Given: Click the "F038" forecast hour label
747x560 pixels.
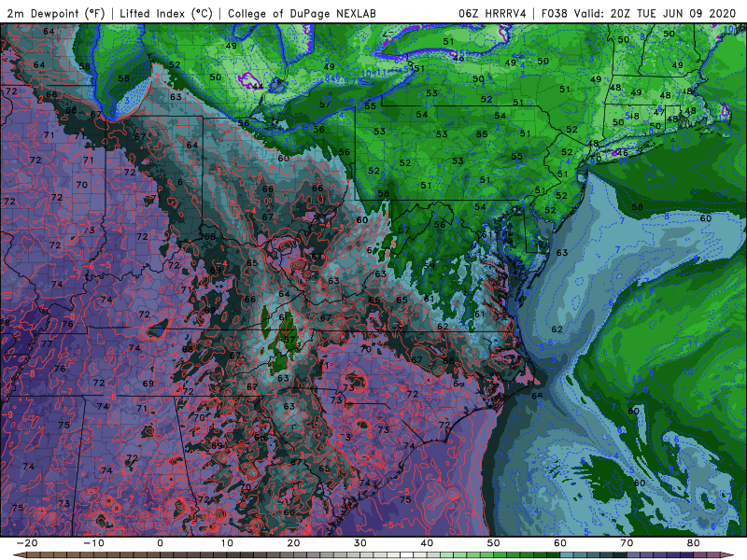Looking at the screenshot, I should (554, 13).
